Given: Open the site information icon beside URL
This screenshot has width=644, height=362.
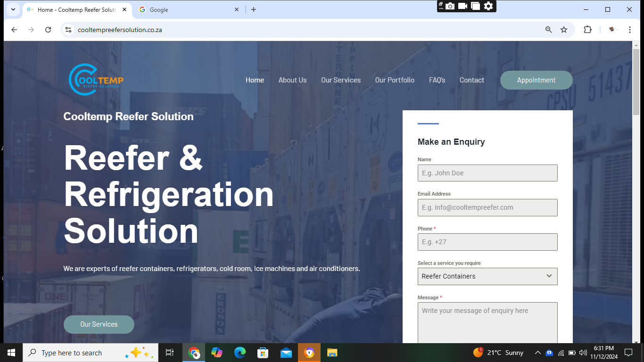Looking at the screenshot, I should 68,30.
